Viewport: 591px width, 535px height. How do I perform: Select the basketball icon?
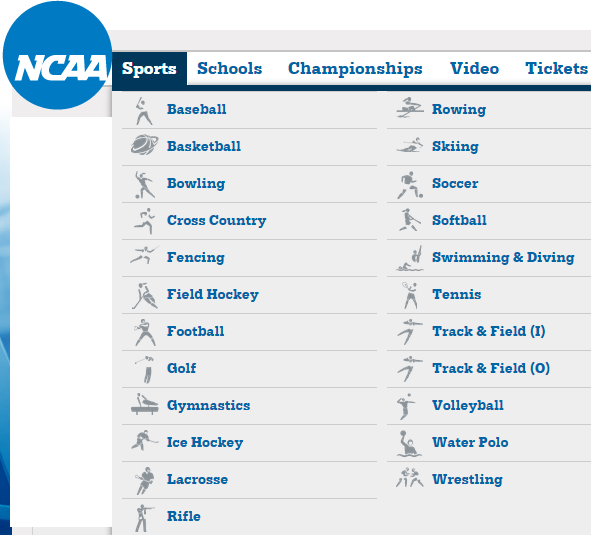point(144,145)
